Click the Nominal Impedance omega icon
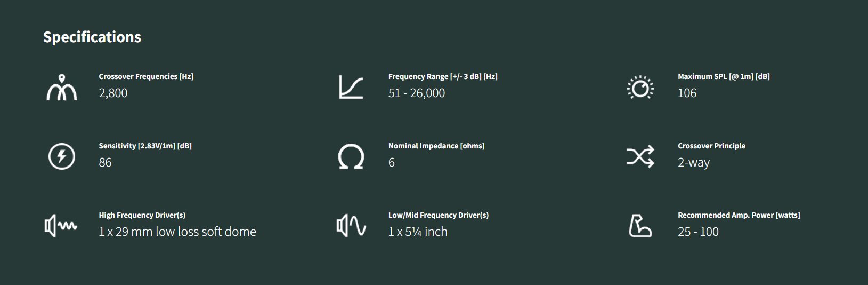The width and height of the screenshot is (868, 285). [x=351, y=157]
